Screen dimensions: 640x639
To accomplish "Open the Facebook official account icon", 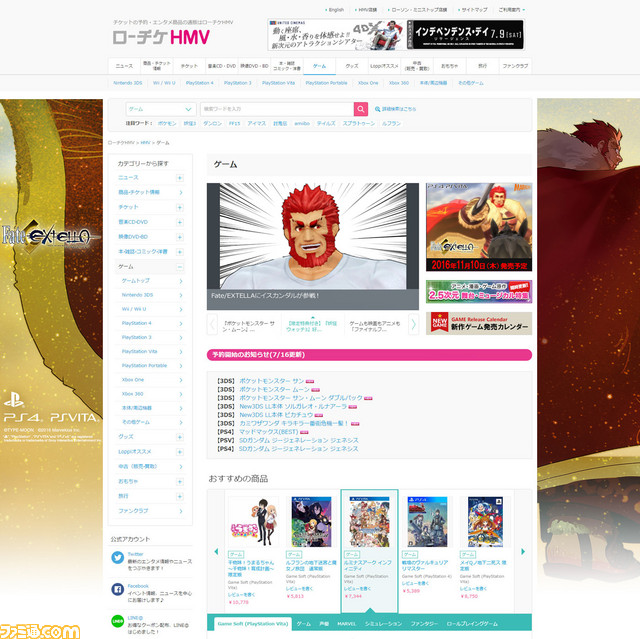I will pyautogui.click(x=118, y=589).
